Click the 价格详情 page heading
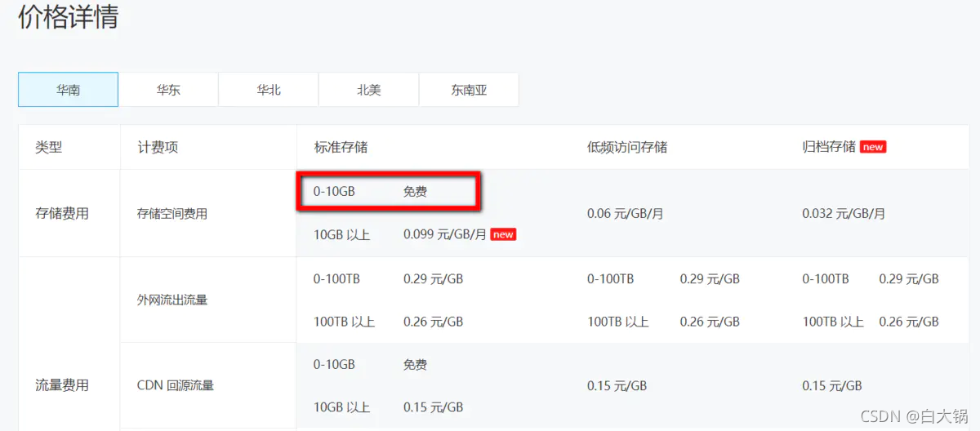The width and height of the screenshot is (980, 431). click(69, 17)
